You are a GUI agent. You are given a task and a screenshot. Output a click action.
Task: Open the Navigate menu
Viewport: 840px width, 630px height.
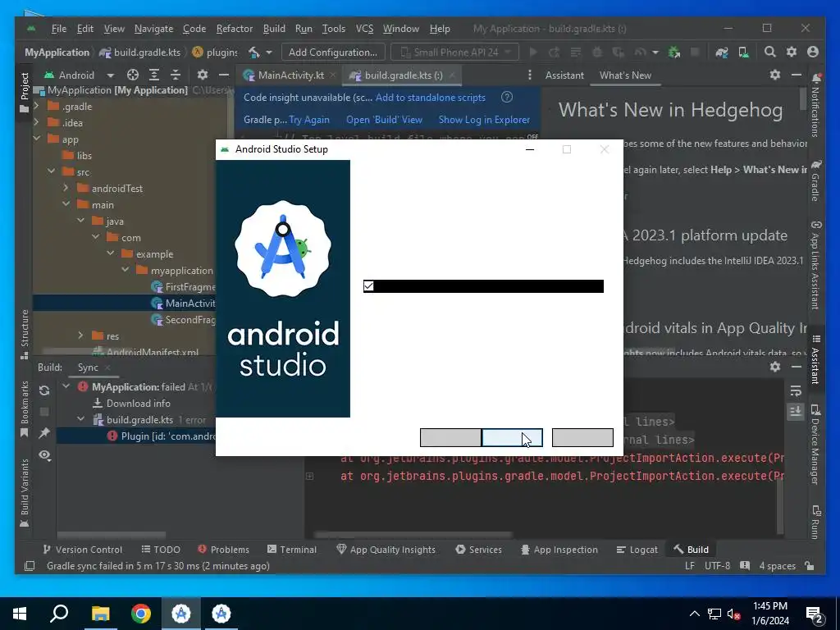[153, 29]
